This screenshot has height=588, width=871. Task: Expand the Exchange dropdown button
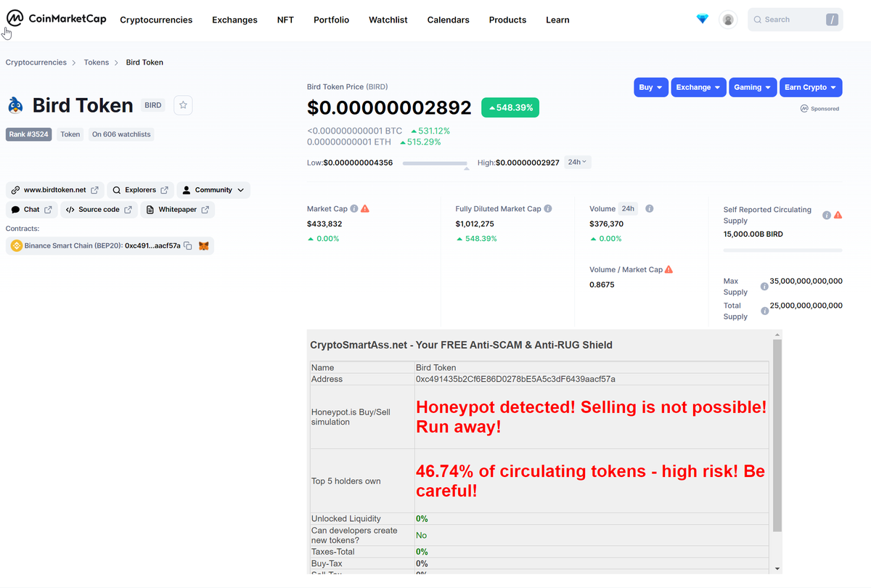tap(698, 87)
